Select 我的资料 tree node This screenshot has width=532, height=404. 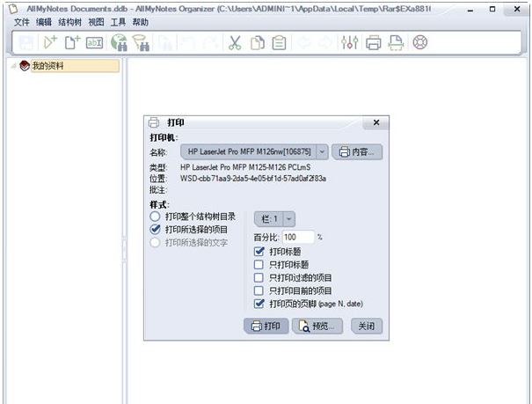pyautogui.click(x=47, y=66)
